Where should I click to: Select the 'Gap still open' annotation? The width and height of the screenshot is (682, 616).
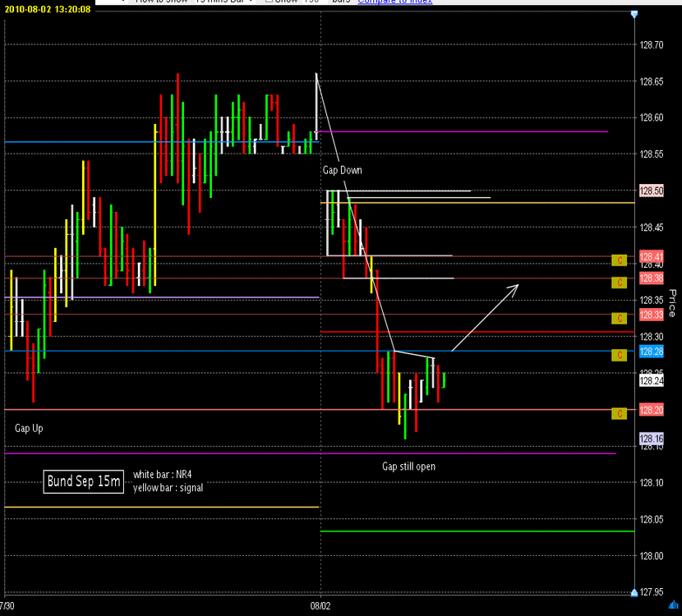click(408, 467)
